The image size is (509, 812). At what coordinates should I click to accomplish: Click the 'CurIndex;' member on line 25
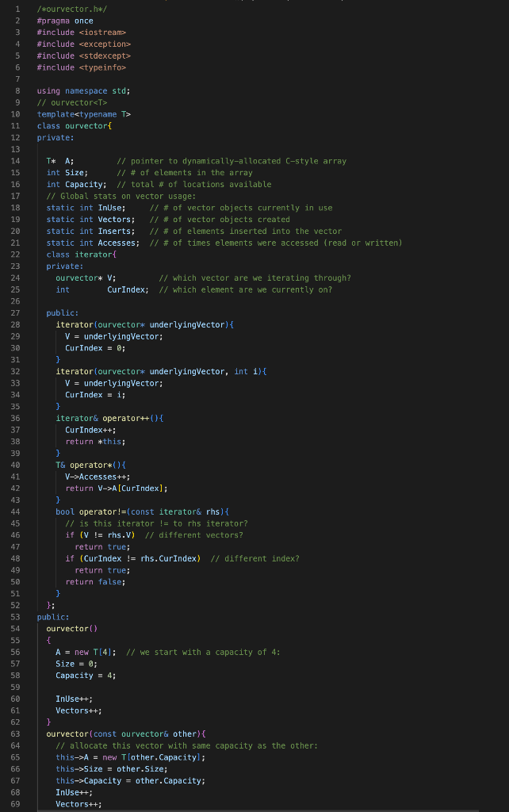[128, 289]
